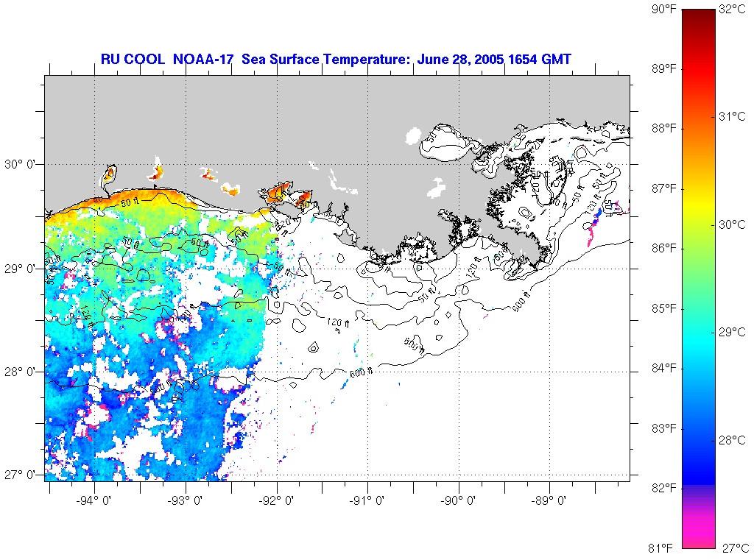Click the '83°F' colorbar label
Viewport: 754px width, 560px height.
[664, 428]
